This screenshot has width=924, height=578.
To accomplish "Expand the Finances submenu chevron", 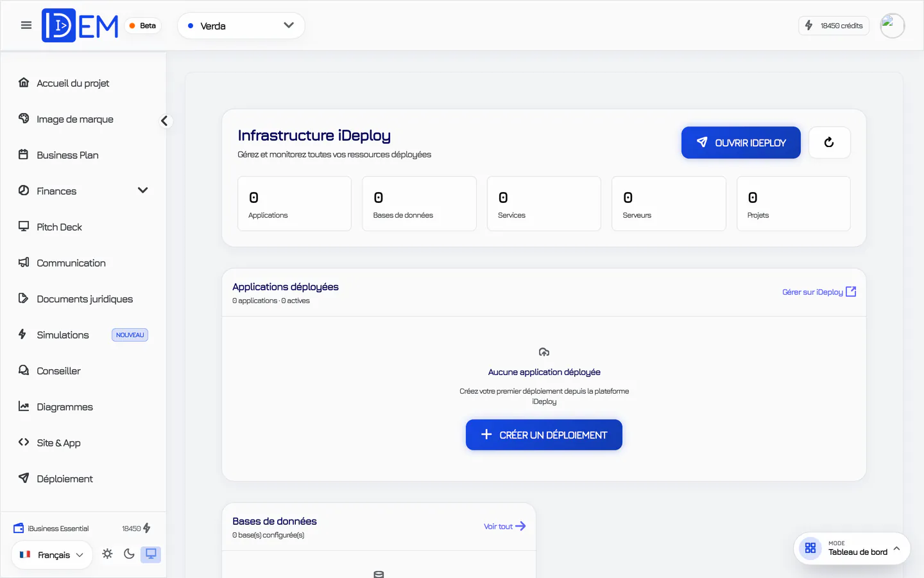I will [x=143, y=191].
